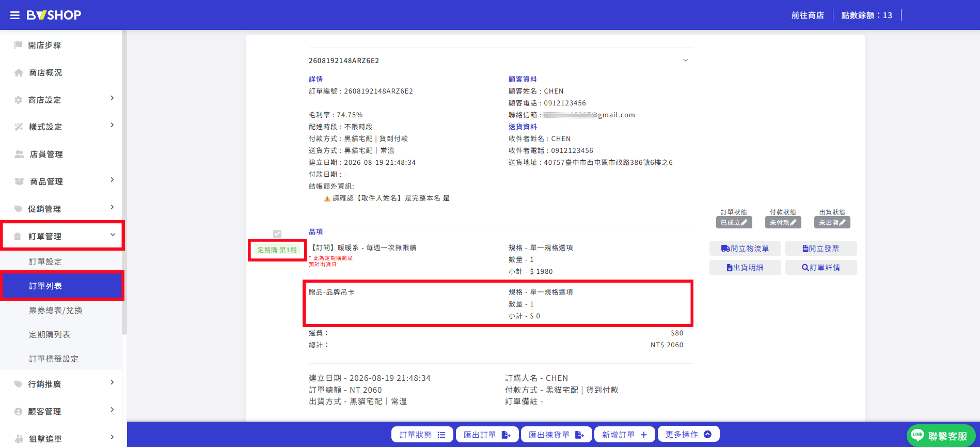Click the person icon for 顧客管理
Image resolution: width=980 pixels, height=447 pixels.
pyautogui.click(x=19, y=411)
